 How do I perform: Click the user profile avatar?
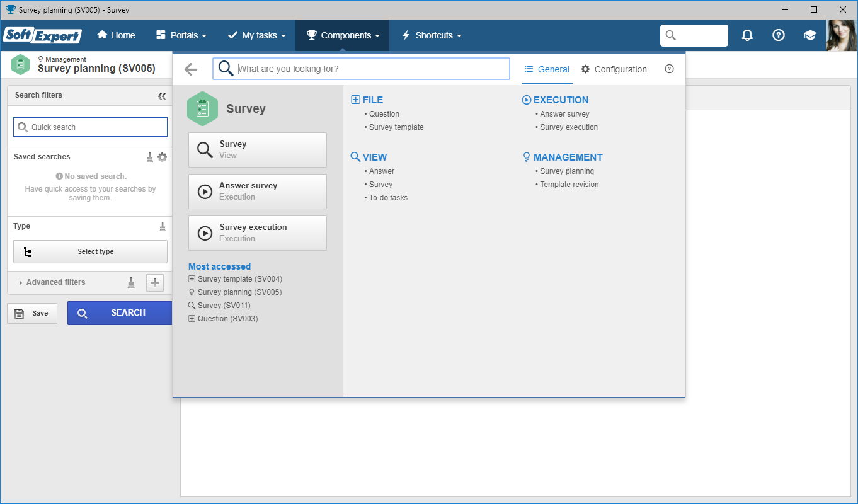[x=842, y=35]
